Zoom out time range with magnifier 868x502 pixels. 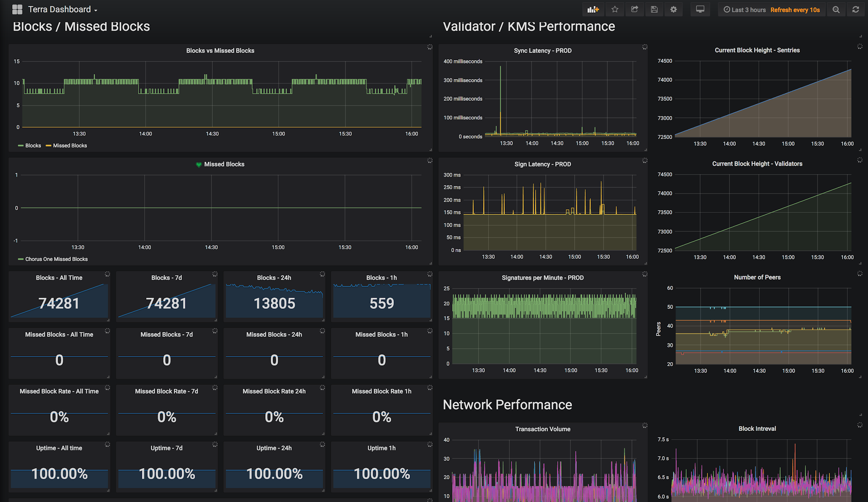click(836, 9)
